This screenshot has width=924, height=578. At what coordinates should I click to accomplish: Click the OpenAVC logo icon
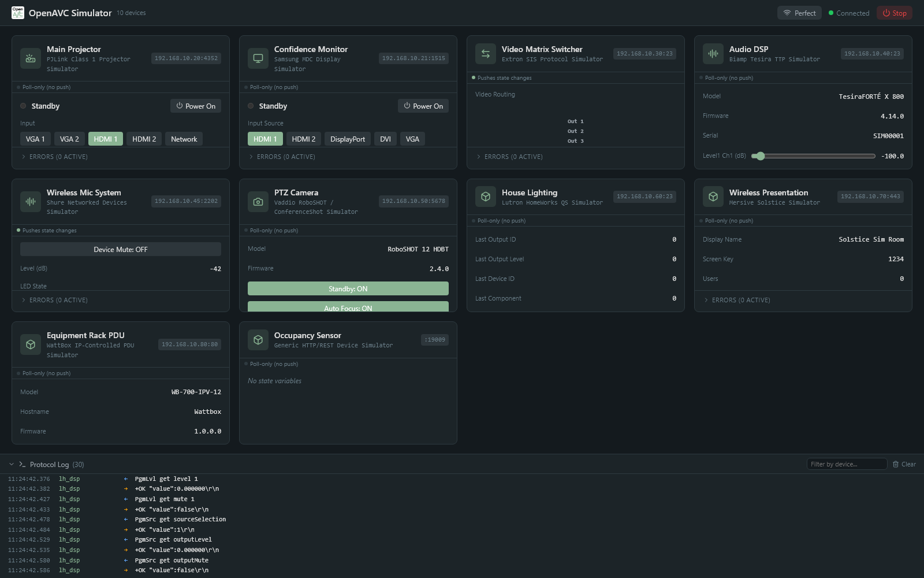click(x=18, y=13)
